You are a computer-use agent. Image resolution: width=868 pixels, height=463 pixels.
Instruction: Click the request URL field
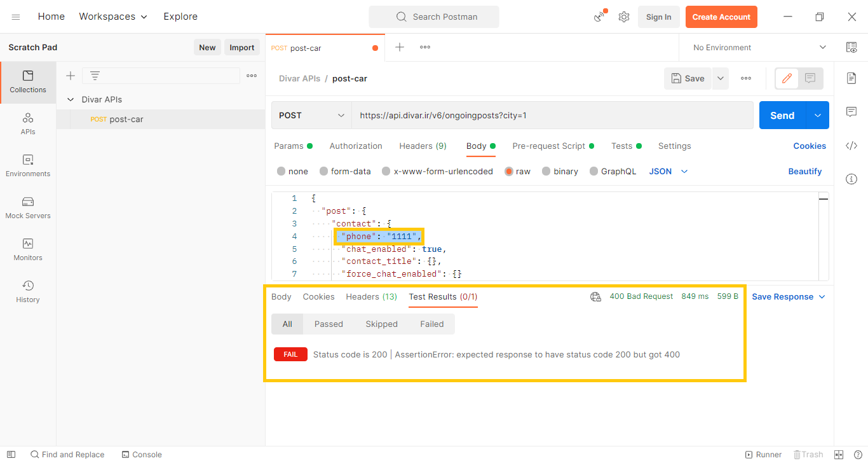click(552, 115)
